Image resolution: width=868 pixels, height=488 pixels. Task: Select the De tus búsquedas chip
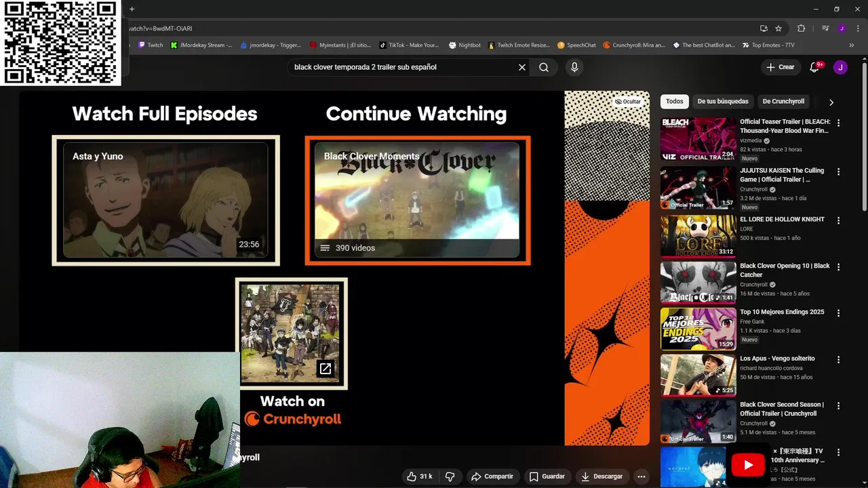(x=723, y=102)
